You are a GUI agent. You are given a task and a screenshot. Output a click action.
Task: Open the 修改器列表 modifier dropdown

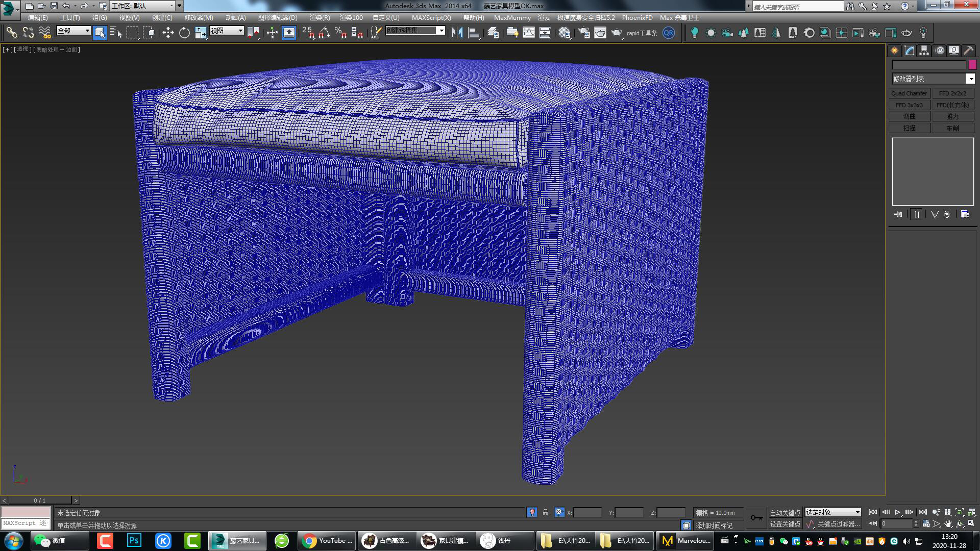[x=933, y=79]
